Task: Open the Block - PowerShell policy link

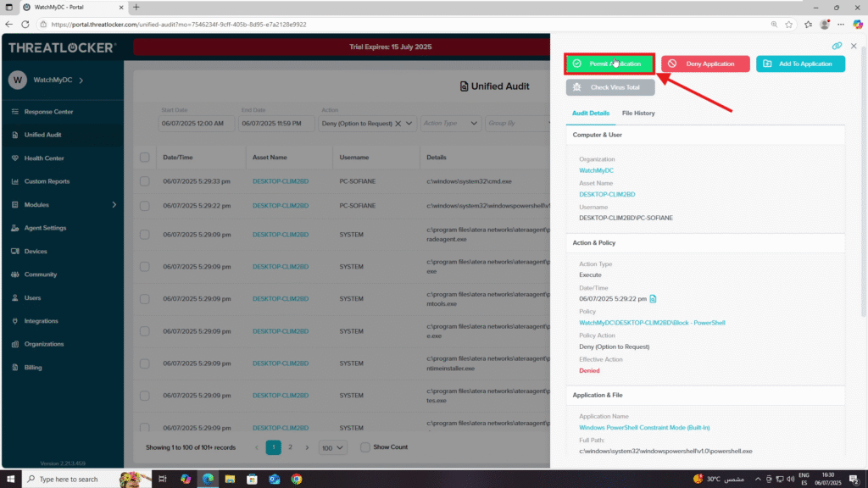Action: 652,323
